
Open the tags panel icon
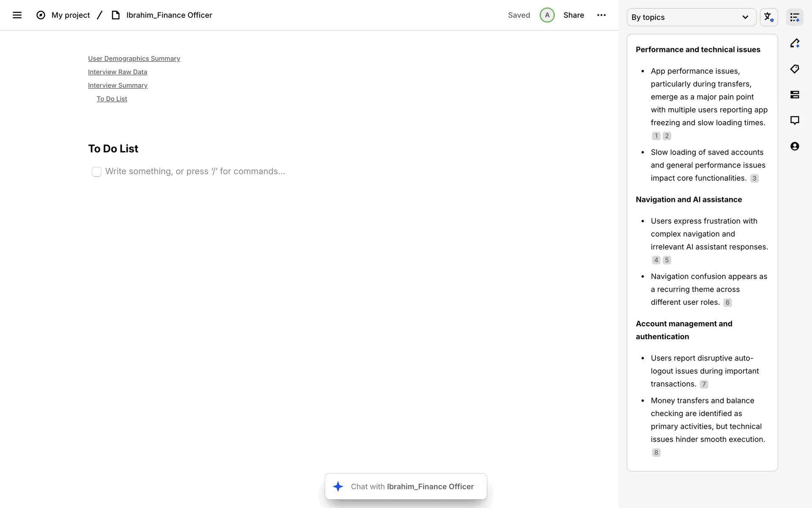pos(795,69)
